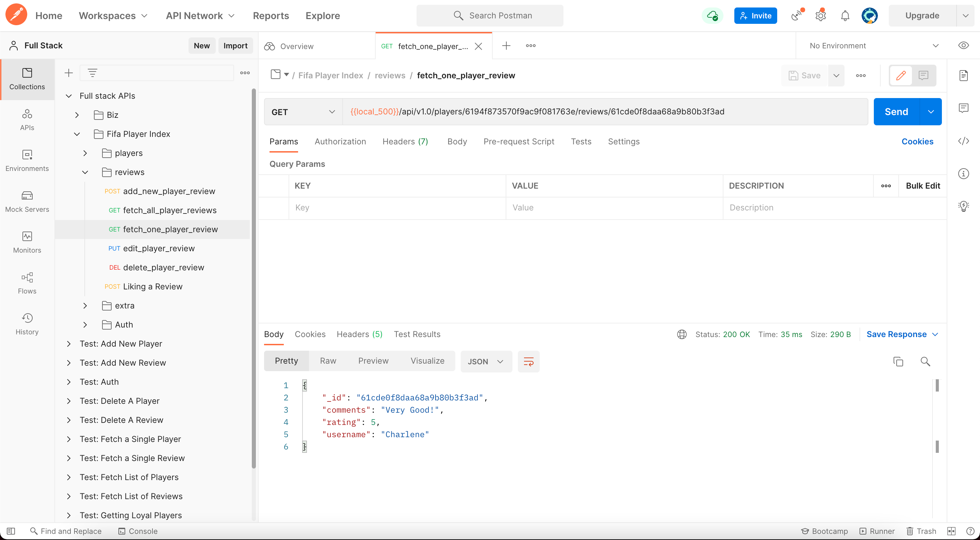Image resolution: width=980 pixels, height=540 pixels.
Task: Open the Mock Servers sidebar panel
Action: (27, 201)
